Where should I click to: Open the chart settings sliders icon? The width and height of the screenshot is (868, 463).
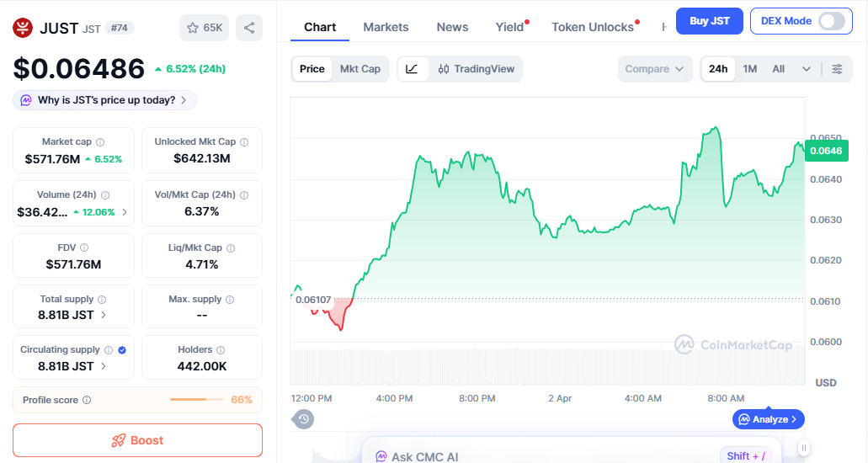coord(837,69)
